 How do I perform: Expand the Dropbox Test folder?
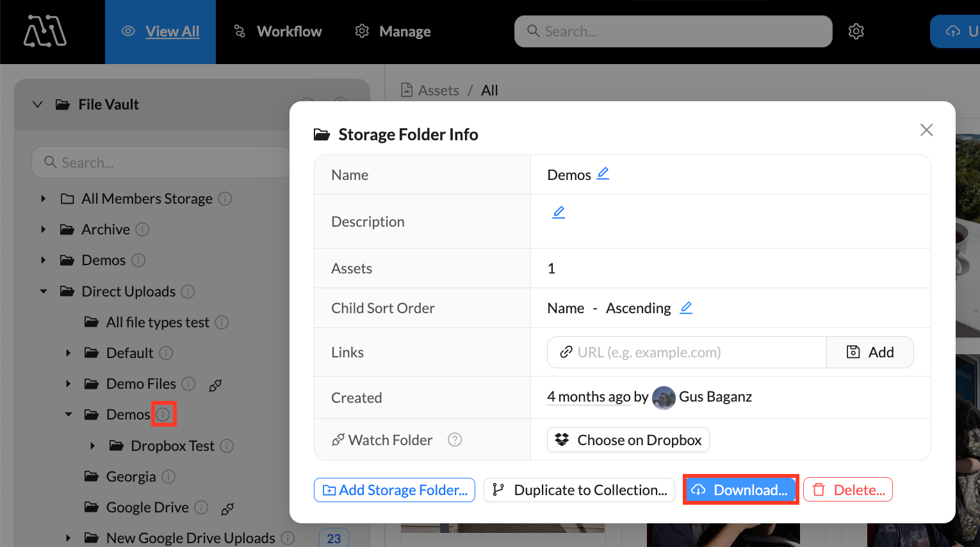click(93, 446)
